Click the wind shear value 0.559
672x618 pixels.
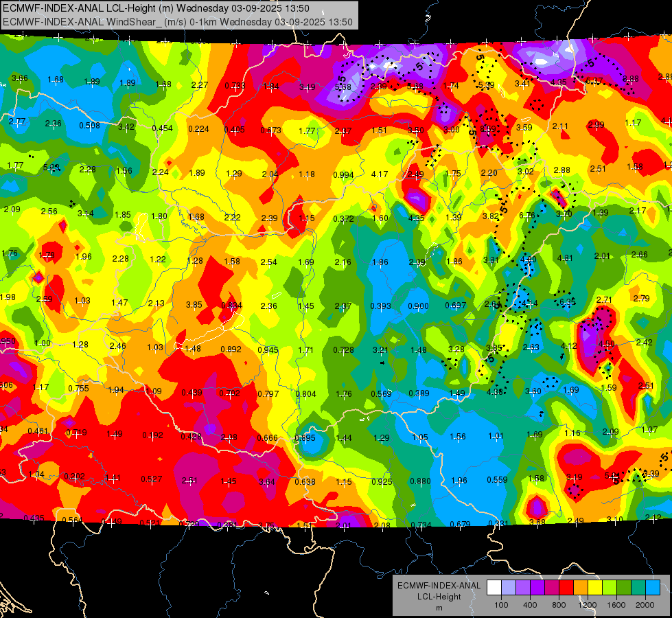pos(497,480)
